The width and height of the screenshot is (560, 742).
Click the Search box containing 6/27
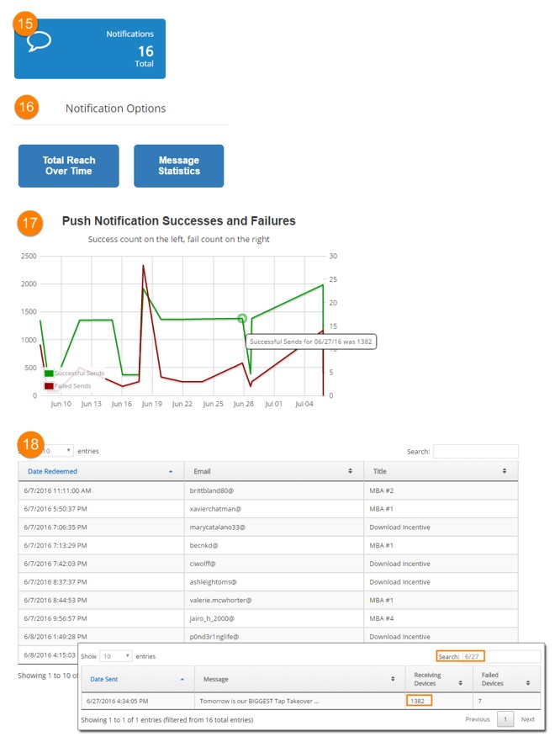(501, 656)
